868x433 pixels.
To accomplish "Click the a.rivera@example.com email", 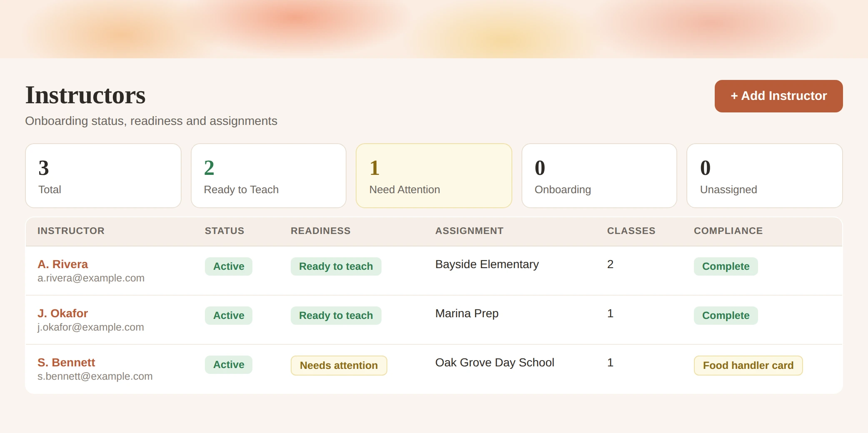I will (x=91, y=278).
